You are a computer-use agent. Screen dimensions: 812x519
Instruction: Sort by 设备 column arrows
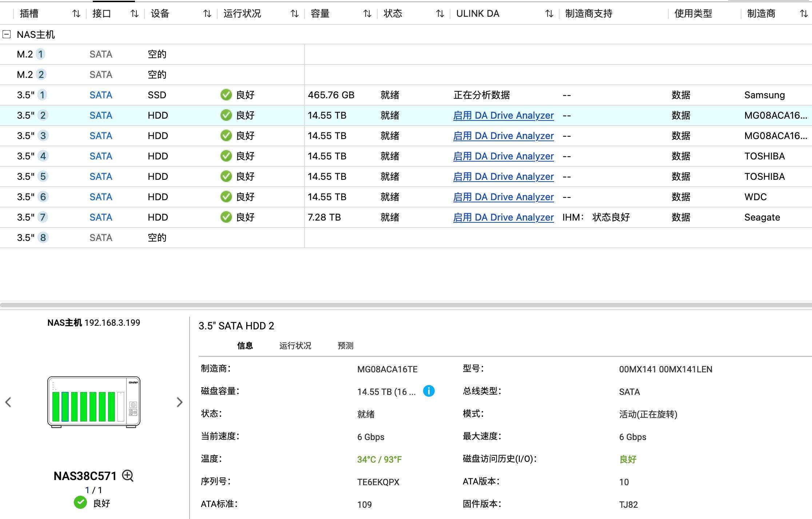tap(207, 14)
